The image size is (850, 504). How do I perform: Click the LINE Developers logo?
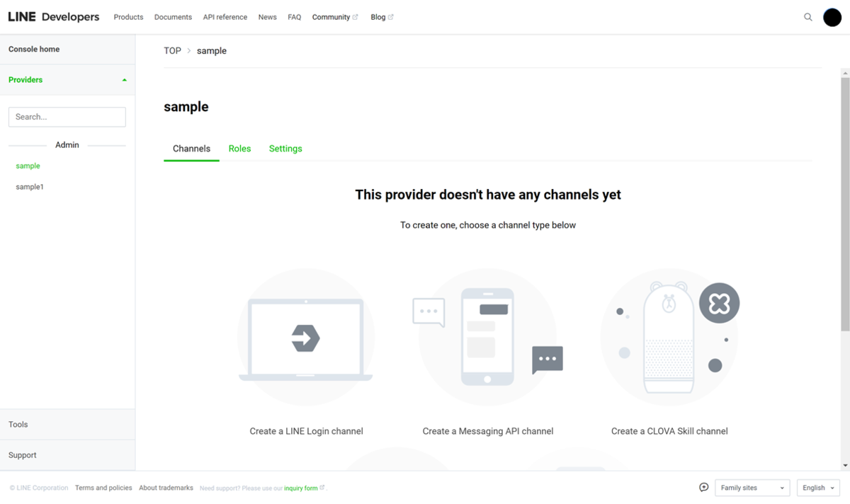pyautogui.click(x=54, y=17)
